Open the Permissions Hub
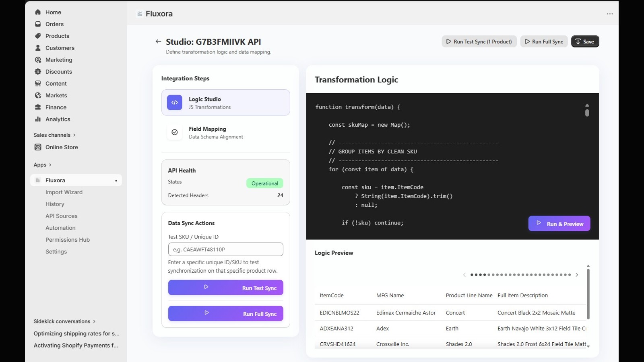Viewport: 644px width, 362px height. click(68, 240)
